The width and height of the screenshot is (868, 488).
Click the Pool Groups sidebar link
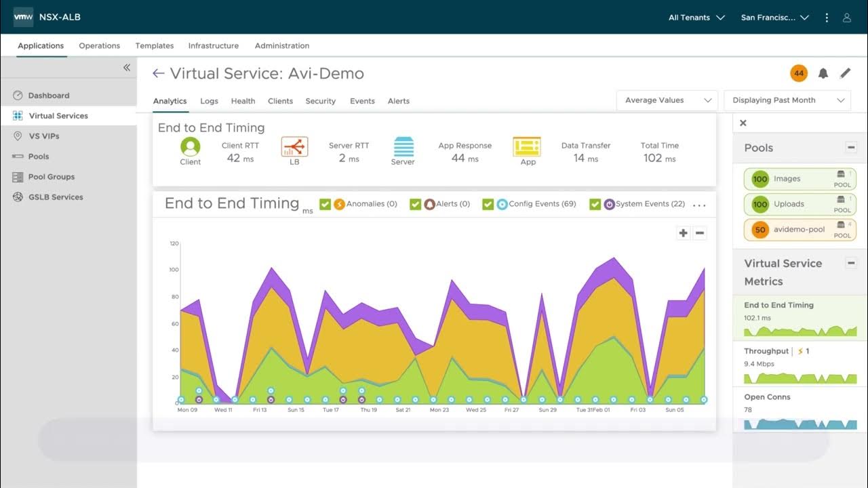click(x=52, y=177)
